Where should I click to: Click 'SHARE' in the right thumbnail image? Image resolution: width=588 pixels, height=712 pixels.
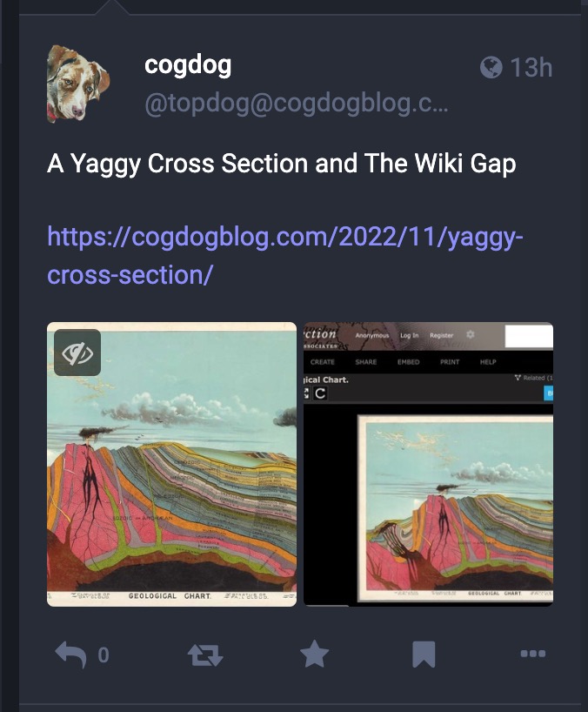[366, 362]
